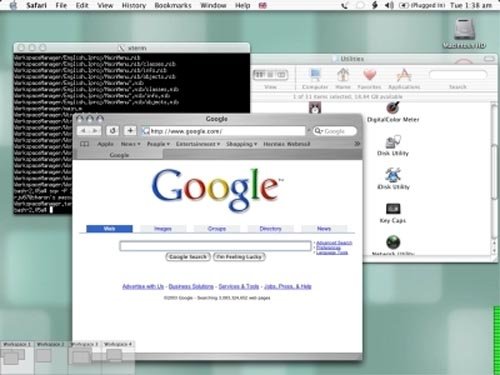Screen dimensions: 500x375
Task: Click Safari's forward arrow button
Action: (x=95, y=131)
